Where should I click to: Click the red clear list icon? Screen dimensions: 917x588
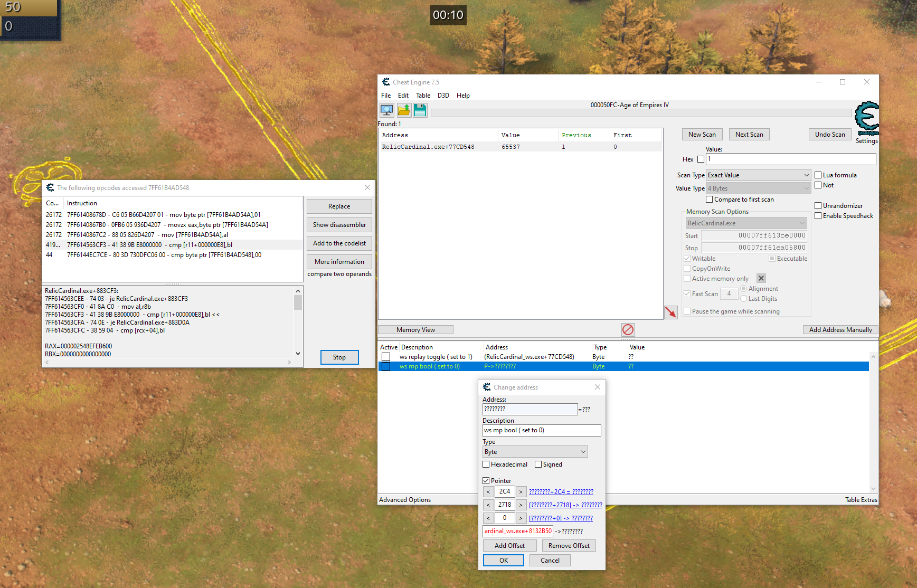(628, 330)
